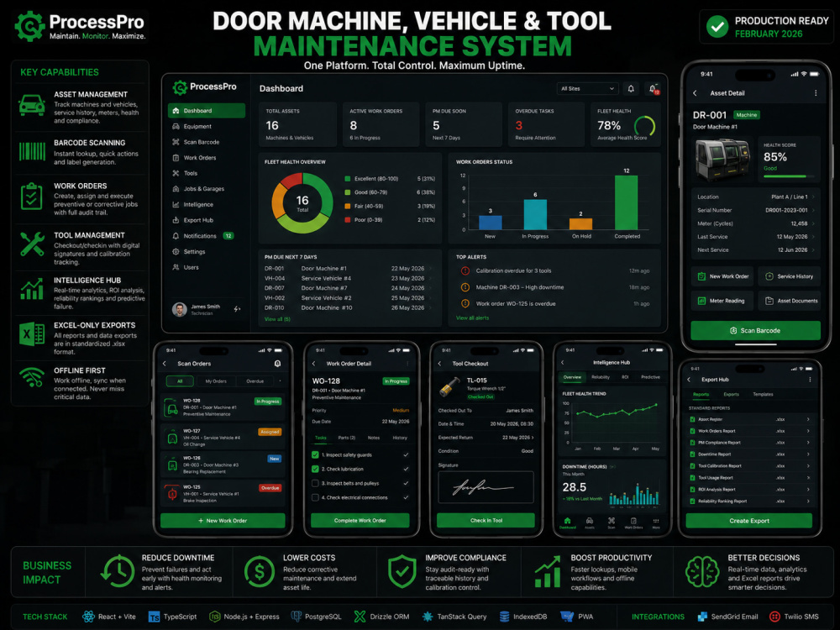Open the PM Compliance Report row
The image size is (840, 630).
749,443
